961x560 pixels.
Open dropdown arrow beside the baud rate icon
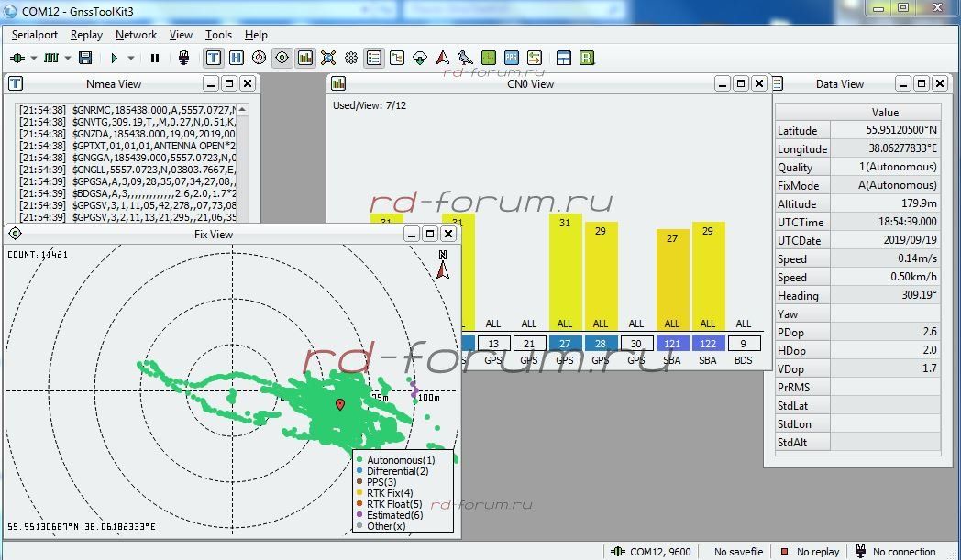[x=66, y=58]
